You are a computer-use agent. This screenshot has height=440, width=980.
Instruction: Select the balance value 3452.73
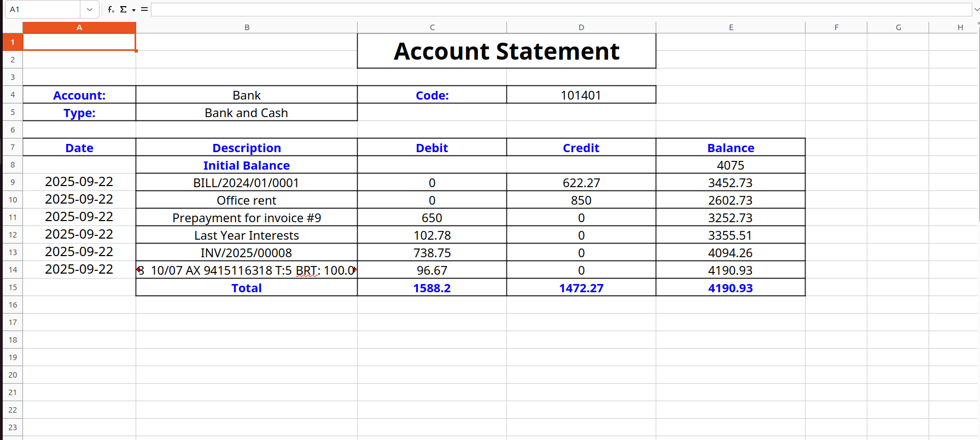[731, 182]
